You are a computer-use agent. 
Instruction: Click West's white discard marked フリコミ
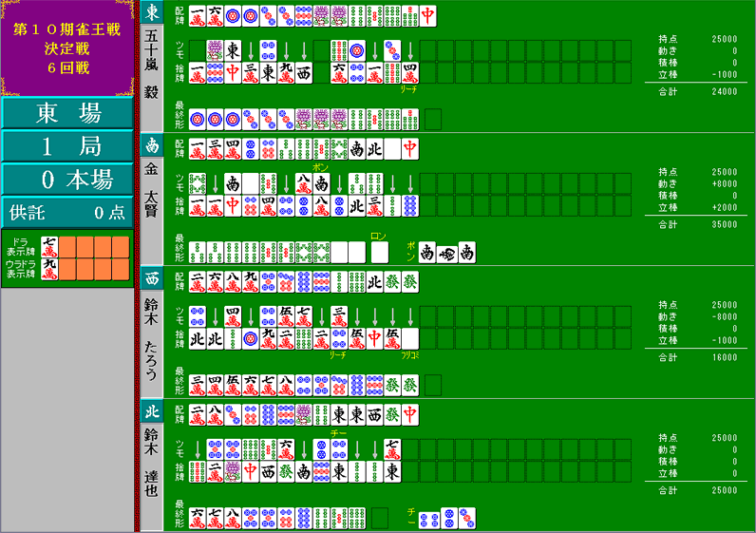410,339
